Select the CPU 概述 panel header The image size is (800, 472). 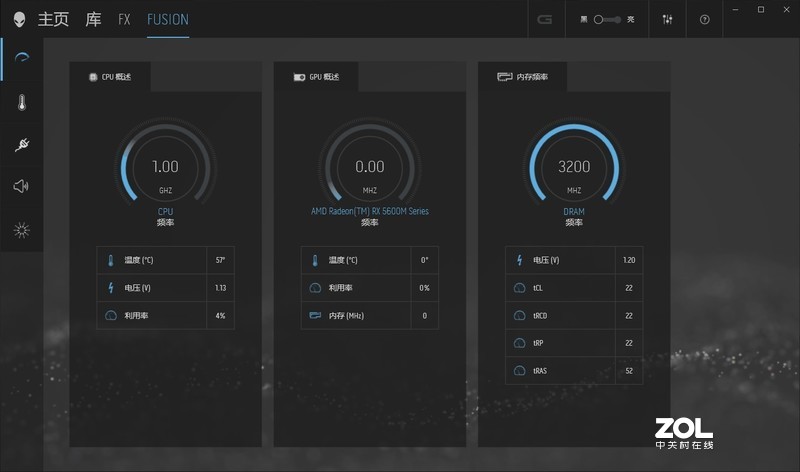pyautogui.click(x=110, y=77)
